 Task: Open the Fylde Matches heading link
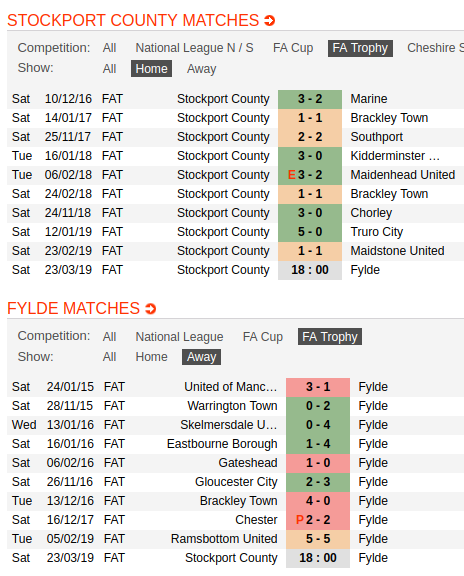click(73, 309)
